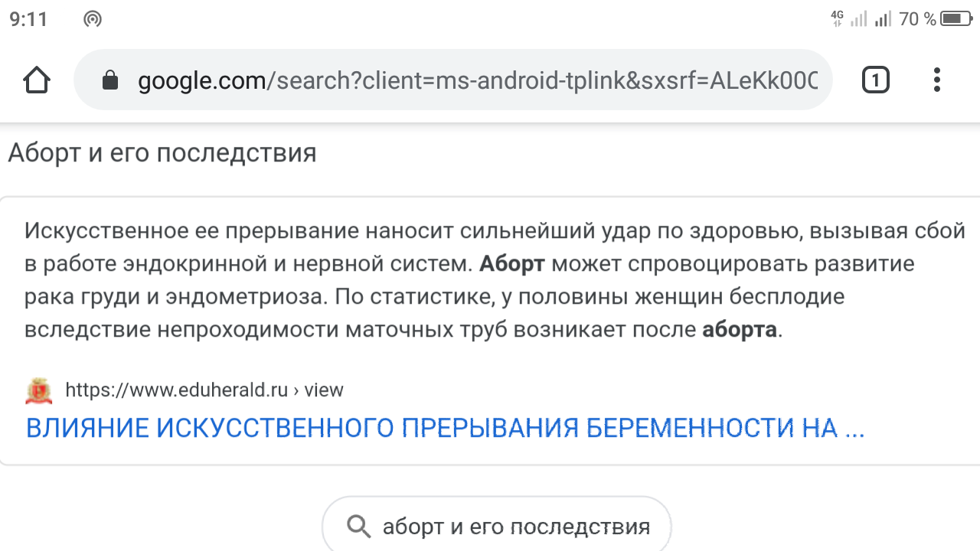View site info via lock icon
Viewport: 980px width, 551px height.
[110, 80]
